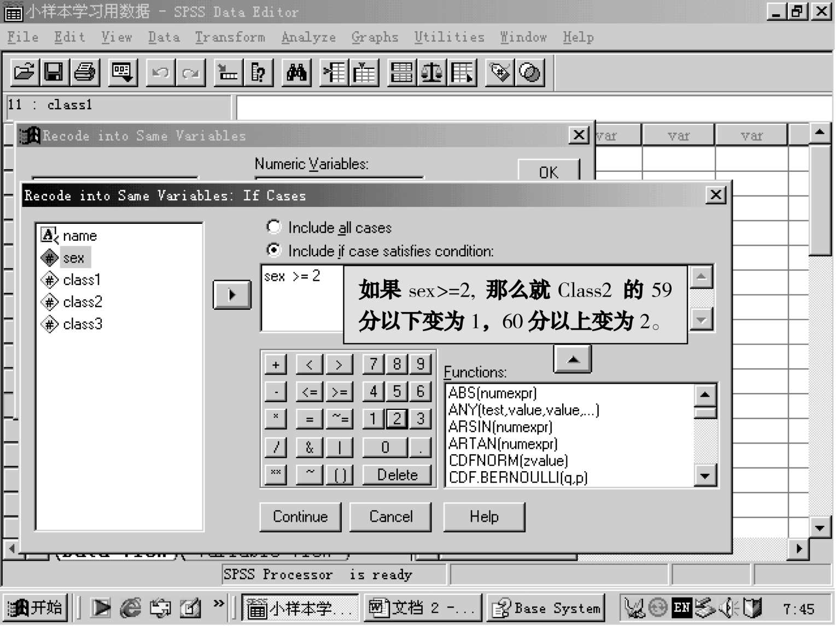Click the Delete keypad button
The image size is (840, 631).
[x=397, y=475]
